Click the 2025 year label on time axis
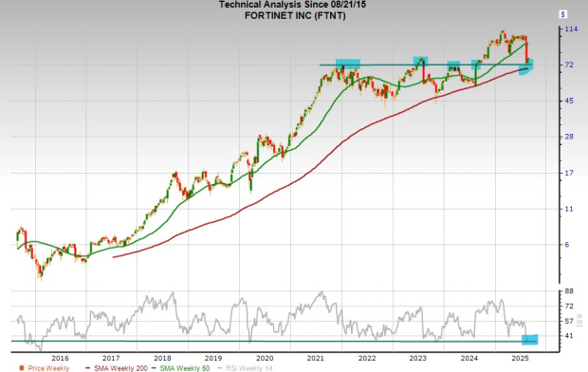The width and height of the screenshot is (588, 372). (520, 358)
